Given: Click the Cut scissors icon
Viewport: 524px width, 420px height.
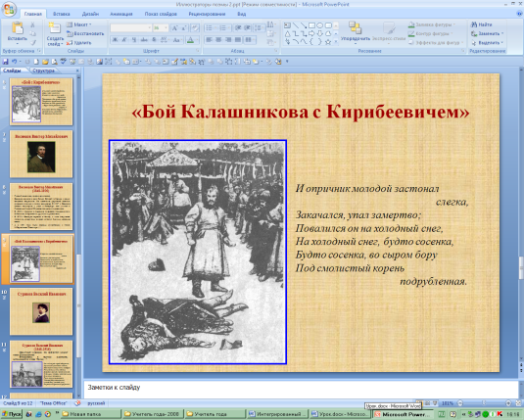Looking at the screenshot, I should tap(32, 24).
